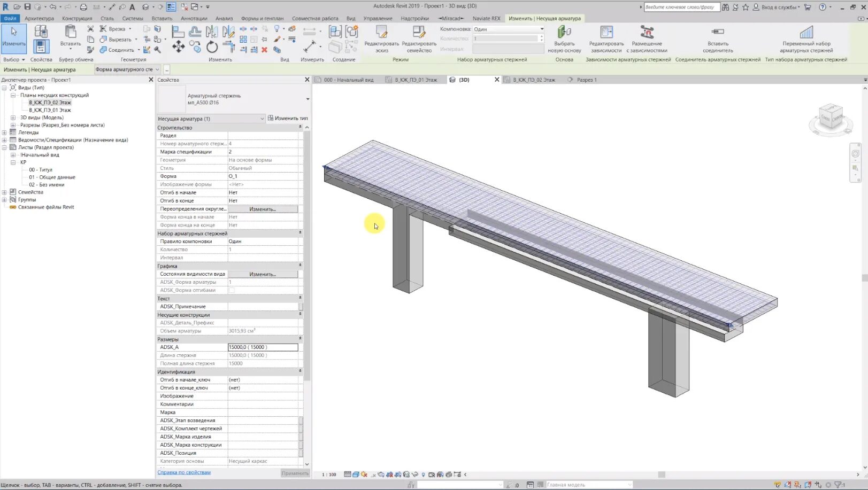Open the rebar type selector dropdown
Screen dimensions: 868x490
point(308,99)
